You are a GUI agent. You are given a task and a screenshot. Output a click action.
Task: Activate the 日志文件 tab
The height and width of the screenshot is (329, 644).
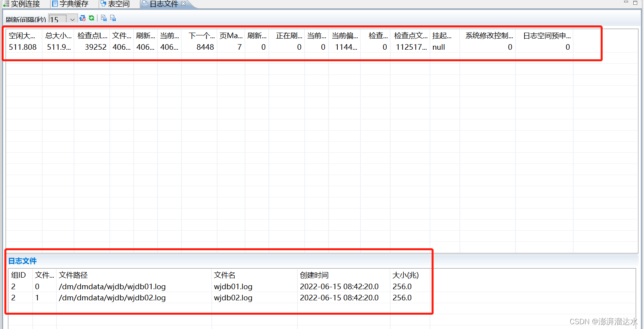(163, 4)
